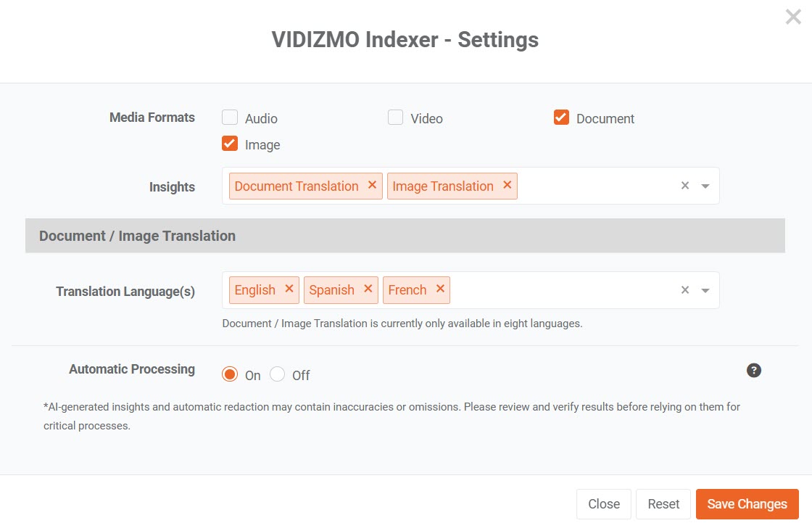Screen dimensions: 812x531
Task: Remove Spanish from translation languages
Action: click(x=368, y=289)
